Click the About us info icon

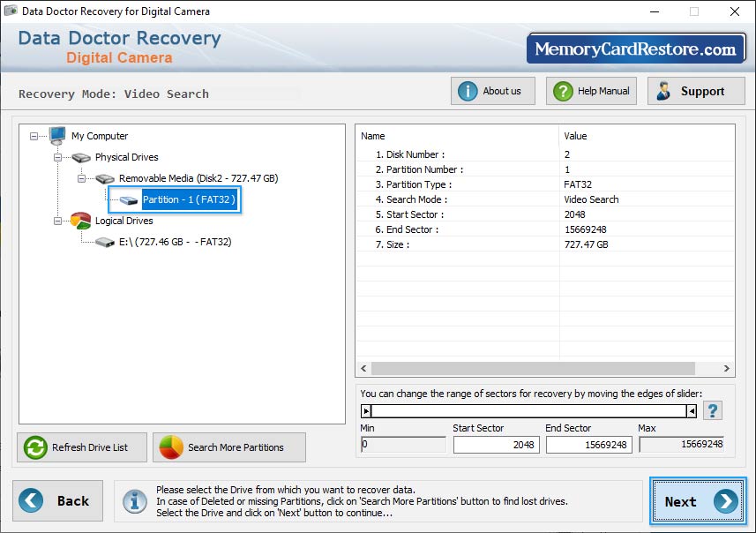pos(468,91)
